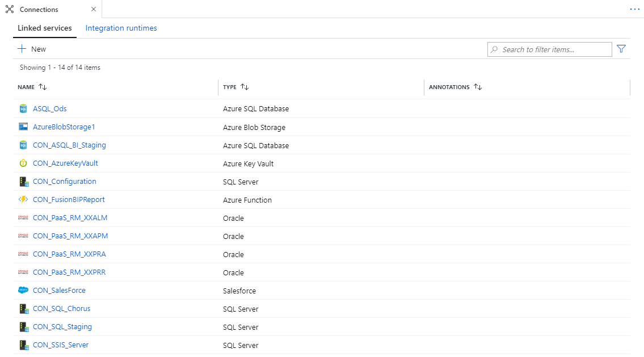Image resolution: width=644 pixels, height=357 pixels.
Task: Open the CON_FusionBIPReport linked service
Action: [x=69, y=200]
